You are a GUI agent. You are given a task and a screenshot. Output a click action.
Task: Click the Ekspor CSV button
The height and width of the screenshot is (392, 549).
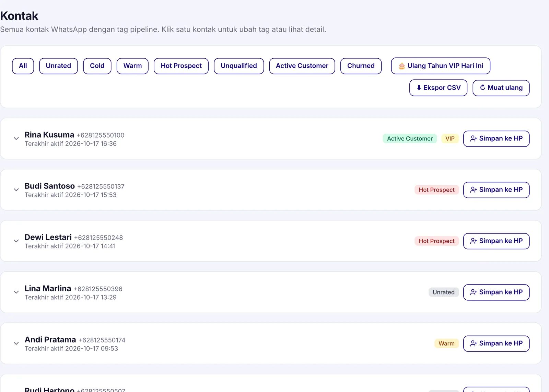pyautogui.click(x=439, y=88)
